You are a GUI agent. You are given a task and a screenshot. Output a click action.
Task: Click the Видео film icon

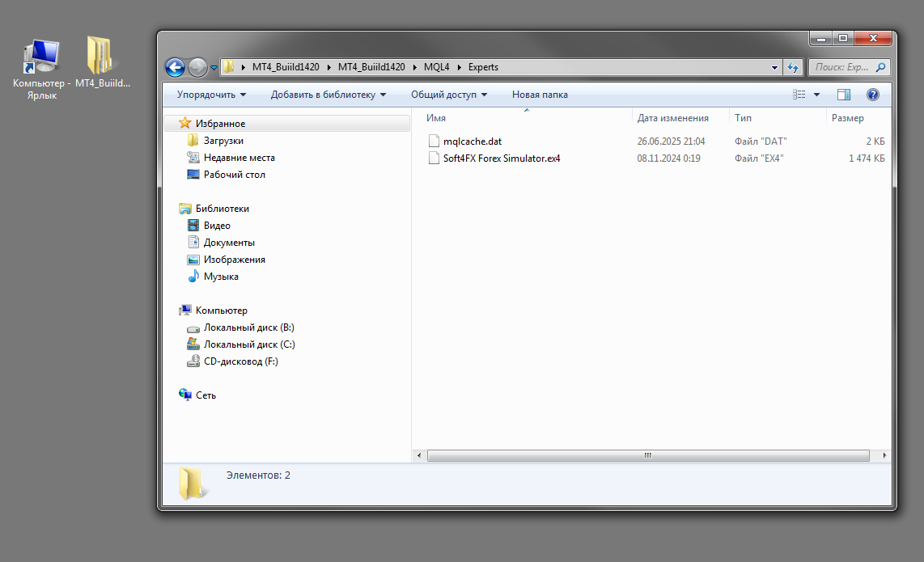[x=193, y=226]
